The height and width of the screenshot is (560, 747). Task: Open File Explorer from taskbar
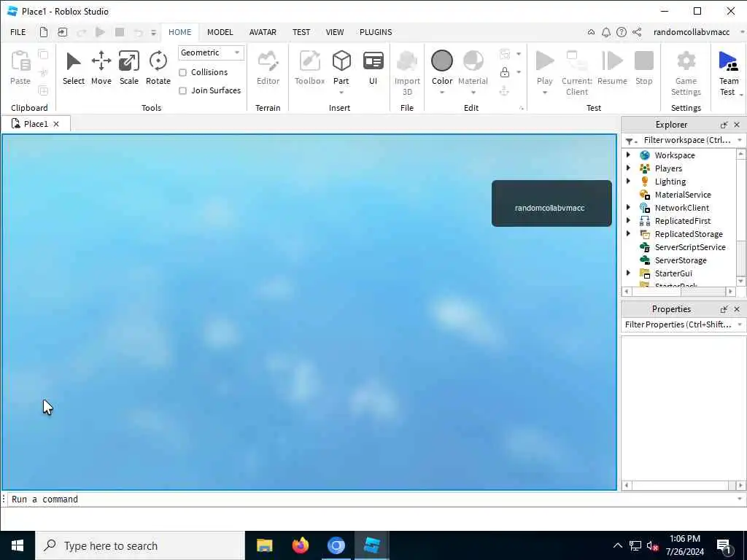[264, 545]
